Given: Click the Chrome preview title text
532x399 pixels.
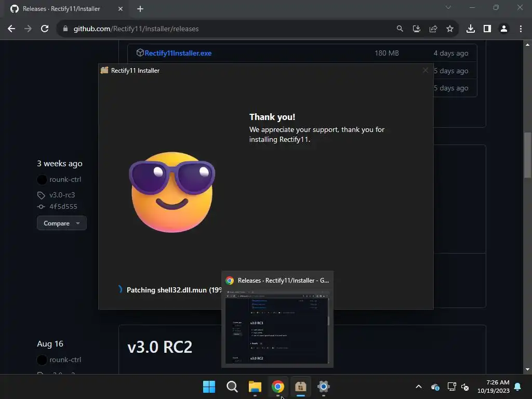Looking at the screenshot, I should (283, 281).
